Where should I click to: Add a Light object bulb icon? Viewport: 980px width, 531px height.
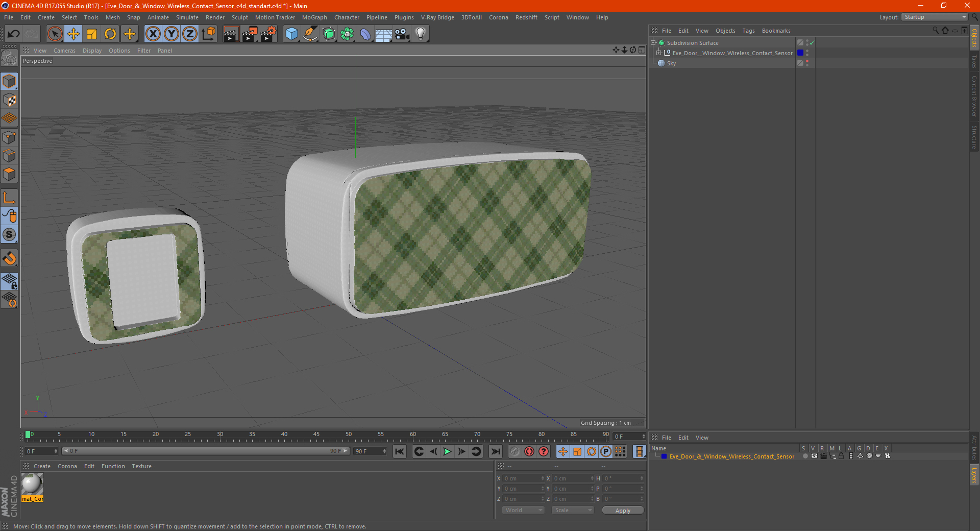(x=421, y=34)
